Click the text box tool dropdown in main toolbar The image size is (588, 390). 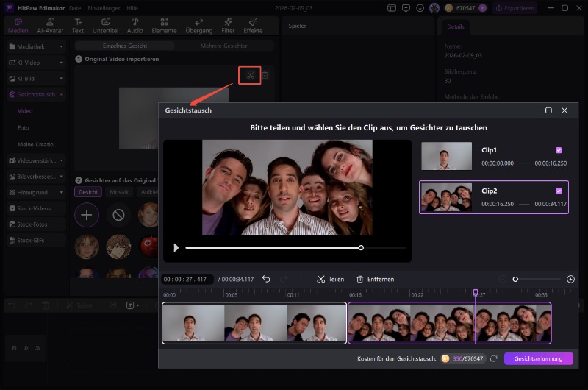(132, 305)
